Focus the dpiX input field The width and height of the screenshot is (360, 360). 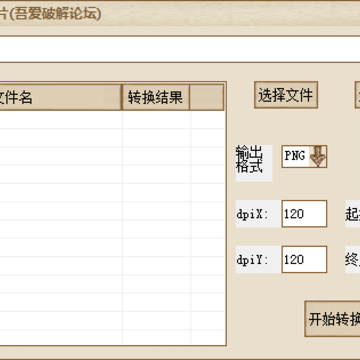pyautogui.click(x=304, y=214)
